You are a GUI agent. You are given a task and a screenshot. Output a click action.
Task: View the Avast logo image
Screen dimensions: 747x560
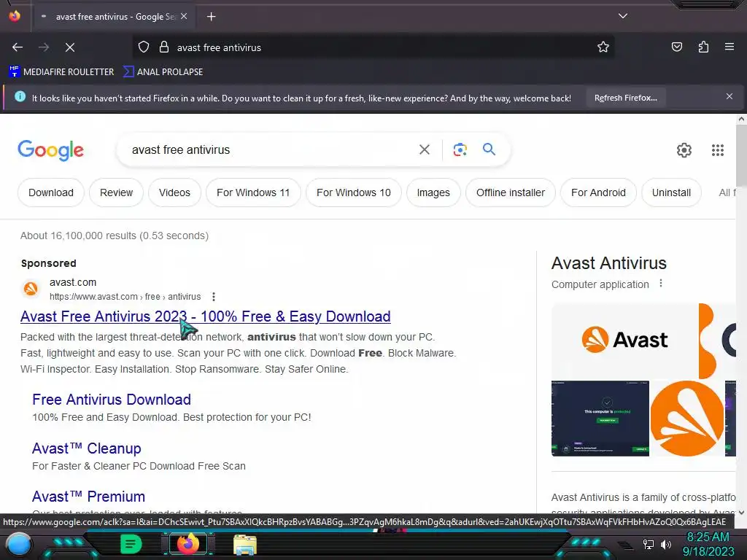coord(624,340)
